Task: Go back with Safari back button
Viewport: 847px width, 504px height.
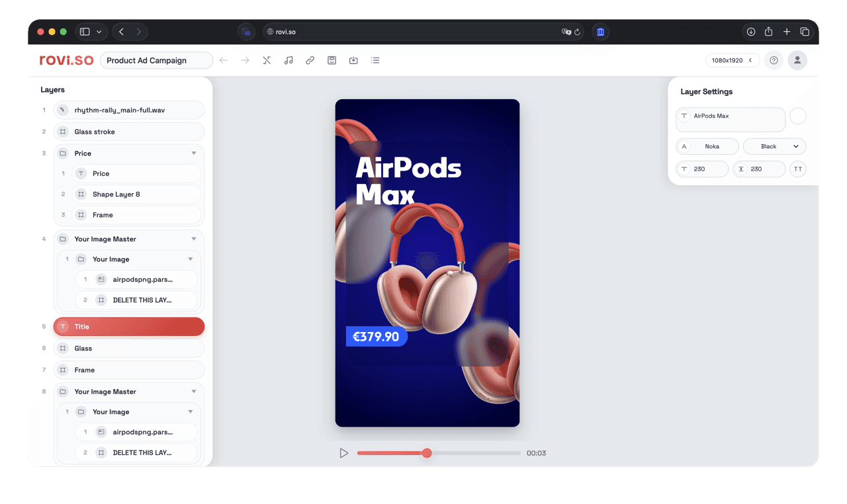Action: (121, 32)
